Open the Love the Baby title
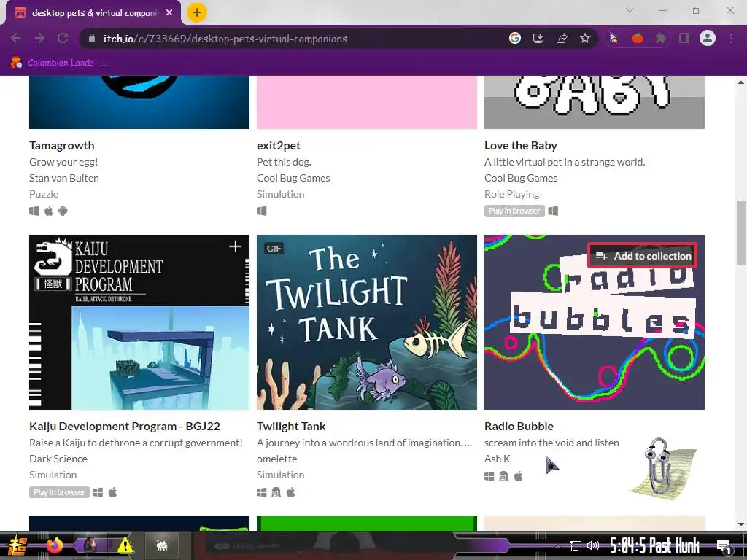The height and width of the screenshot is (560, 747). point(521,145)
